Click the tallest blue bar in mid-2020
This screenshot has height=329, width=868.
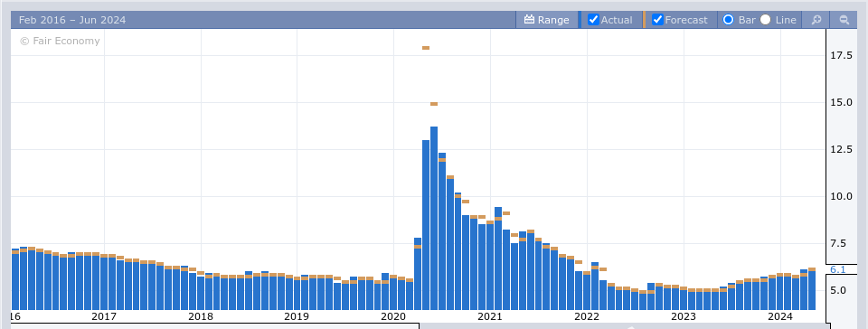434,218
